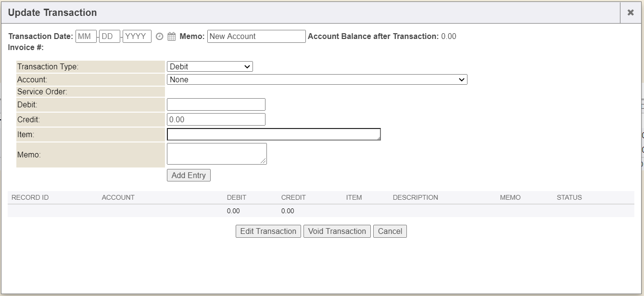The image size is (644, 296).
Task: Click the Edit Transaction button
Action: coord(268,232)
